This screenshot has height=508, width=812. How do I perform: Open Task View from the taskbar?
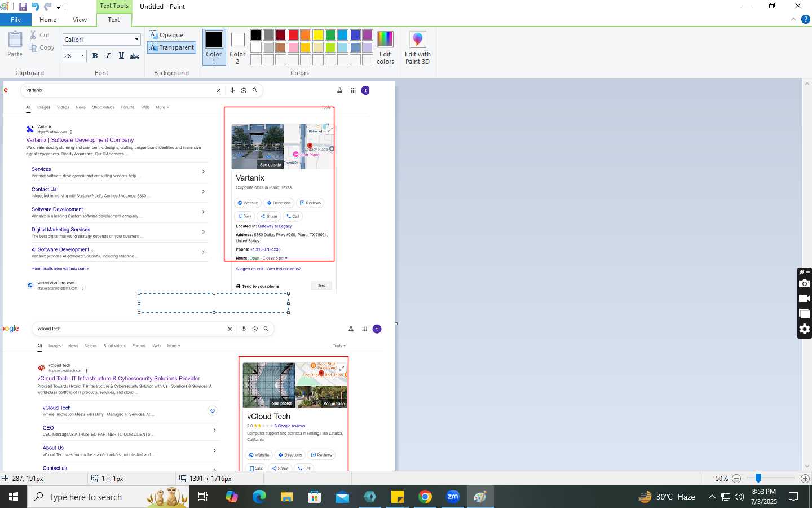pyautogui.click(x=203, y=497)
